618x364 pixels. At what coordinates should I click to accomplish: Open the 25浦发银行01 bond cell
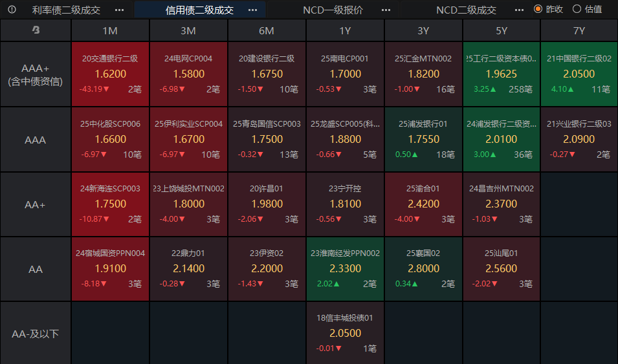point(423,140)
